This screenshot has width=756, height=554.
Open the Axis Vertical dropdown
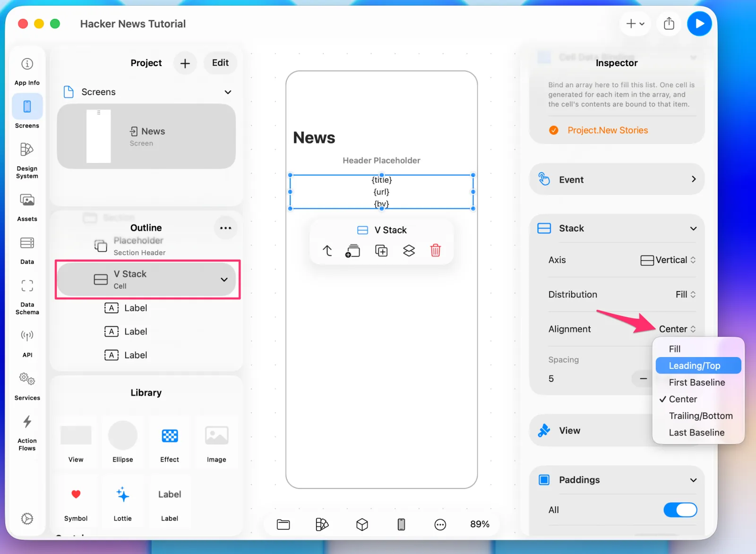click(668, 260)
